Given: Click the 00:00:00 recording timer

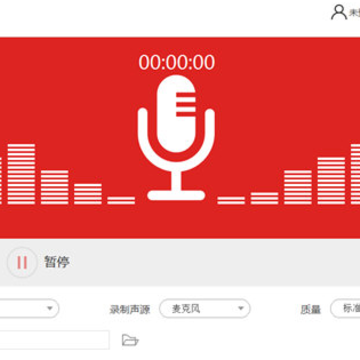Looking at the screenshot, I should 177,62.
